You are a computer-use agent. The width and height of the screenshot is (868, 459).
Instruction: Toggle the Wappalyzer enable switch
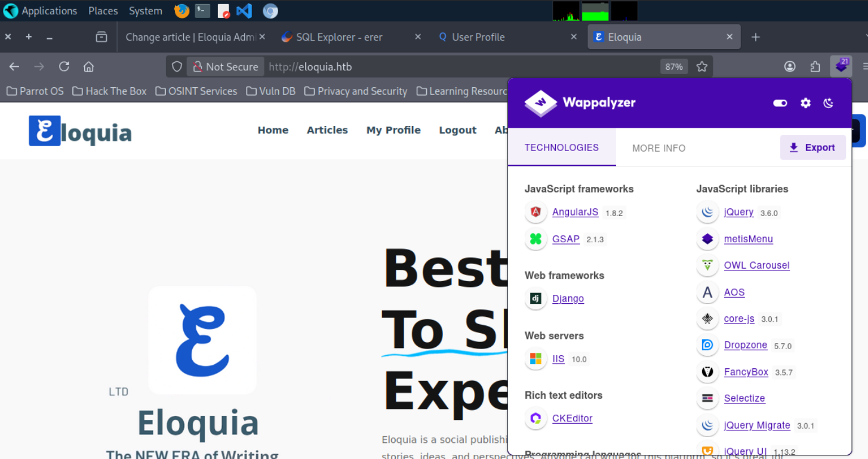(x=780, y=103)
